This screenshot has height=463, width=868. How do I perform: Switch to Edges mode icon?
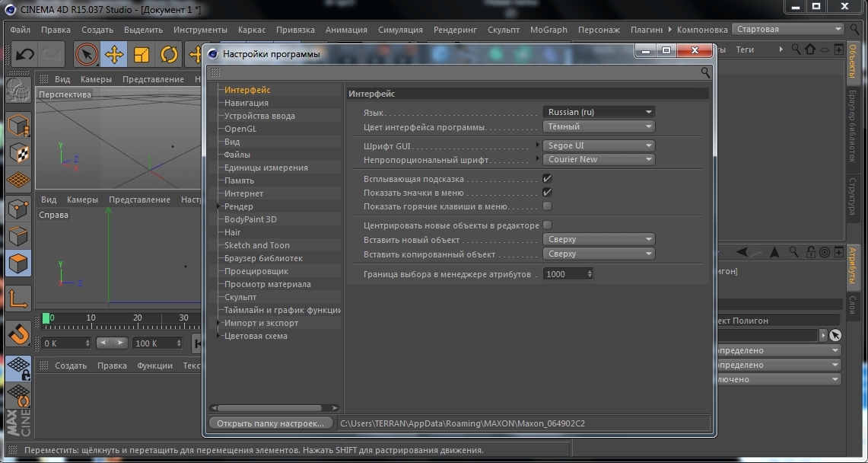(18, 236)
